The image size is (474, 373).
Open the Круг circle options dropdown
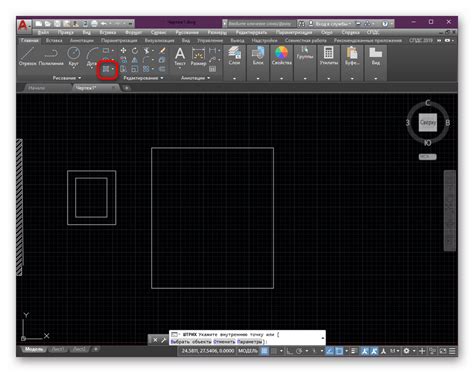[73, 67]
